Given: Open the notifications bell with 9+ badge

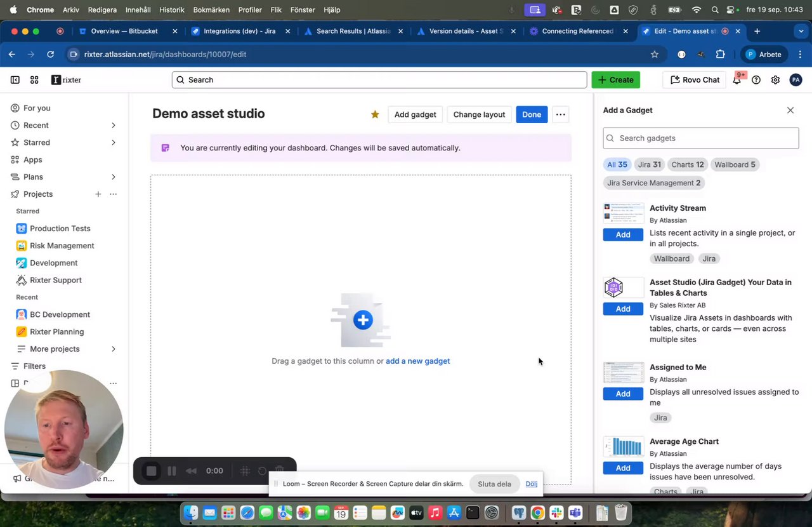Looking at the screenshot, I should click(x=737, y=79).
